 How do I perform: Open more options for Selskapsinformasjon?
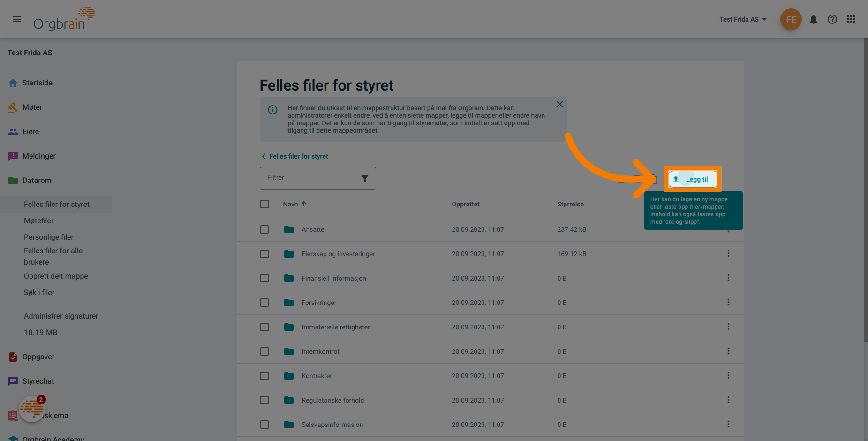tap(728, 424)
